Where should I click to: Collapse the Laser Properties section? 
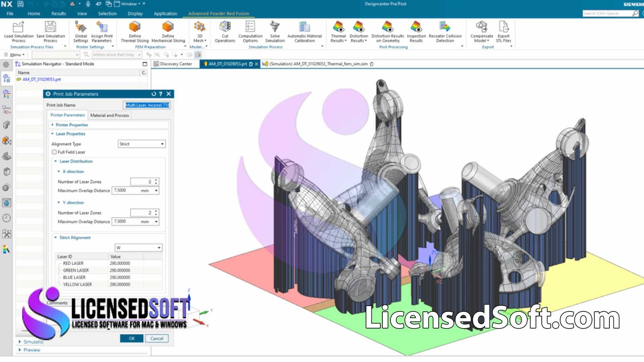point(70,134)
